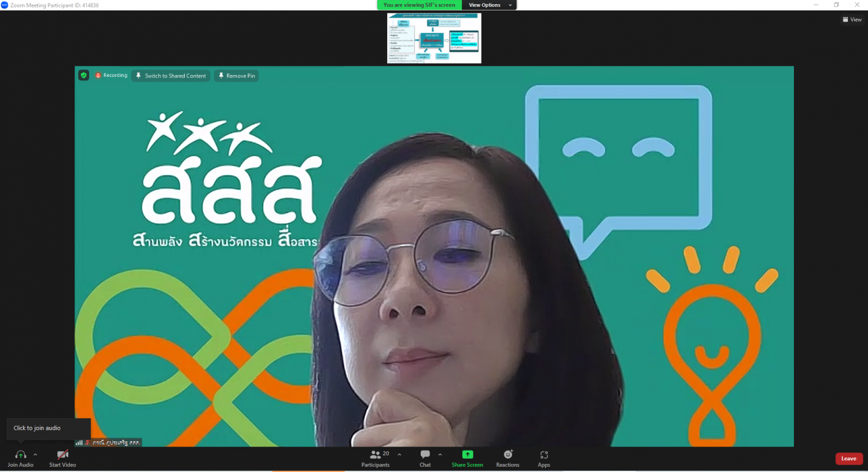The image size is (868, 472).
Task: Open the View layout menu
Action: click(x=852, y=20)
